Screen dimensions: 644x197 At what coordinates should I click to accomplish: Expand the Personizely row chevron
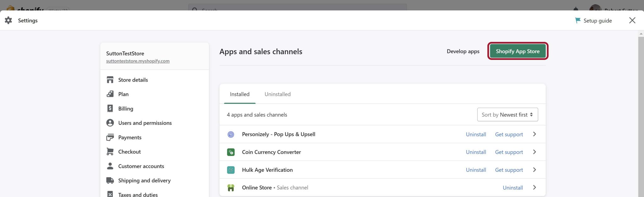tap(535, 134)
